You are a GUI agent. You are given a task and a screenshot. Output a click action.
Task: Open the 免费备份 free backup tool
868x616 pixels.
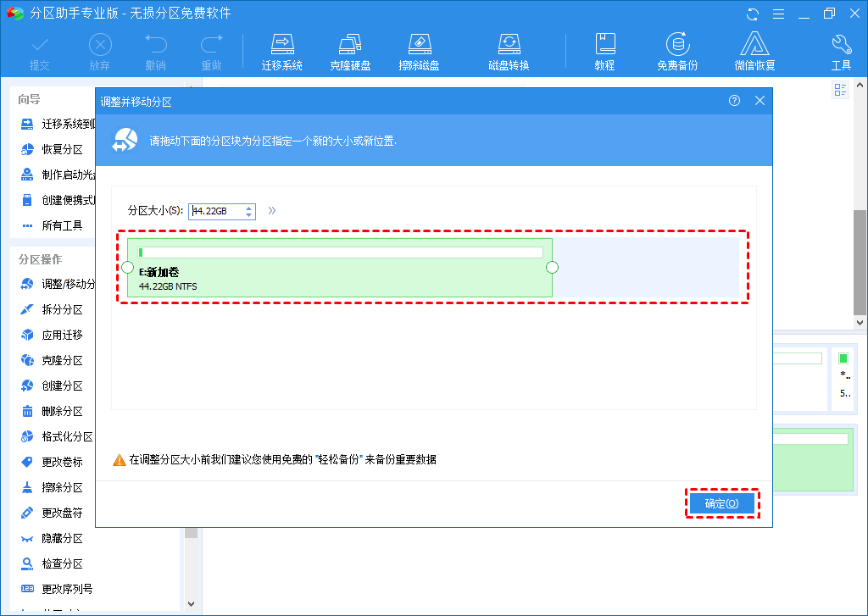pyautogui.click(x=677, y=53)
